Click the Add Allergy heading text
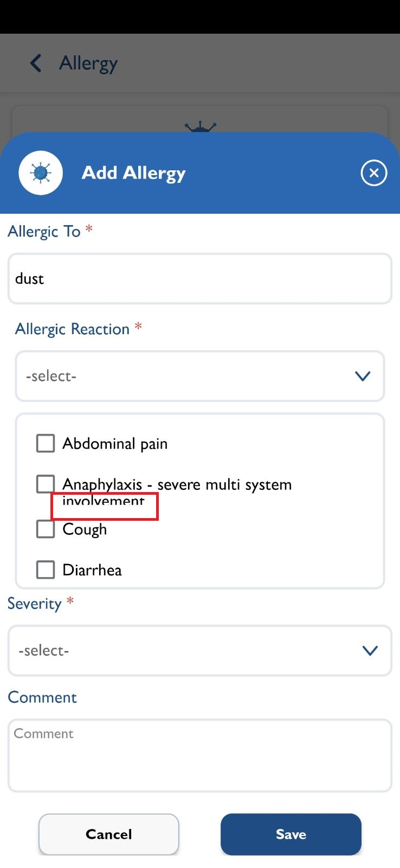Screen dimensions: 400x868 (x=133, y=173)
